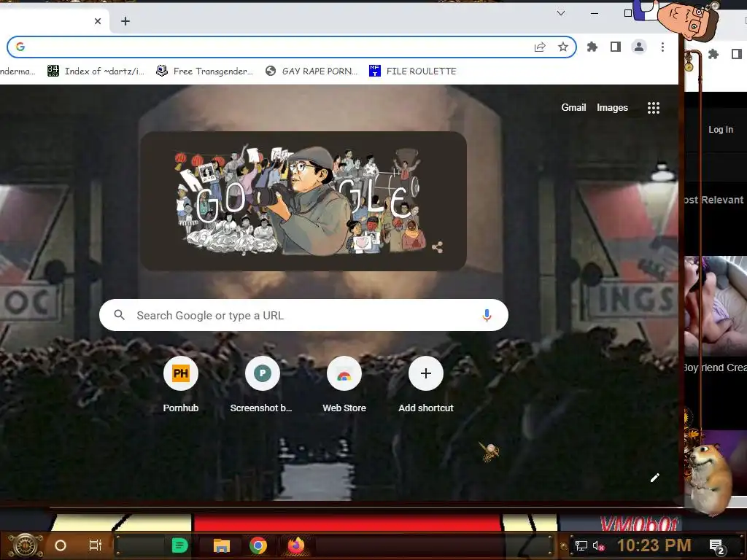Open the 'Index of ~dartz/i...' bookmark

pos(96,71)
